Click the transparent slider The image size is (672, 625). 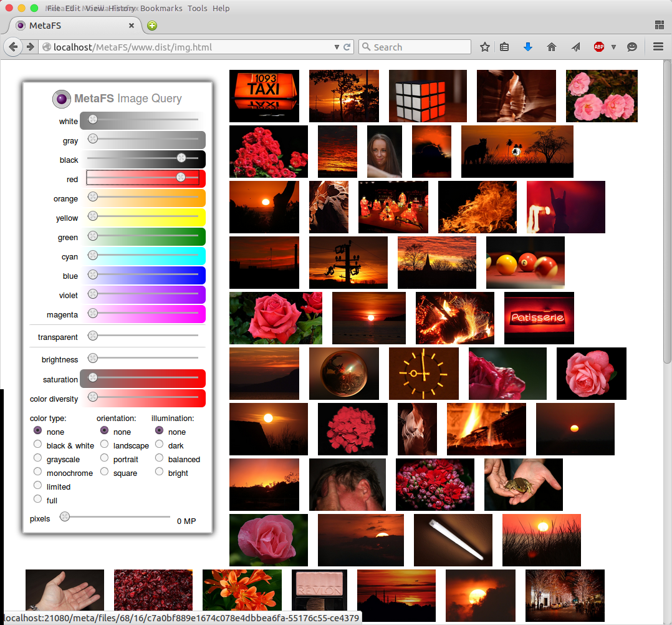pos(143,336)
